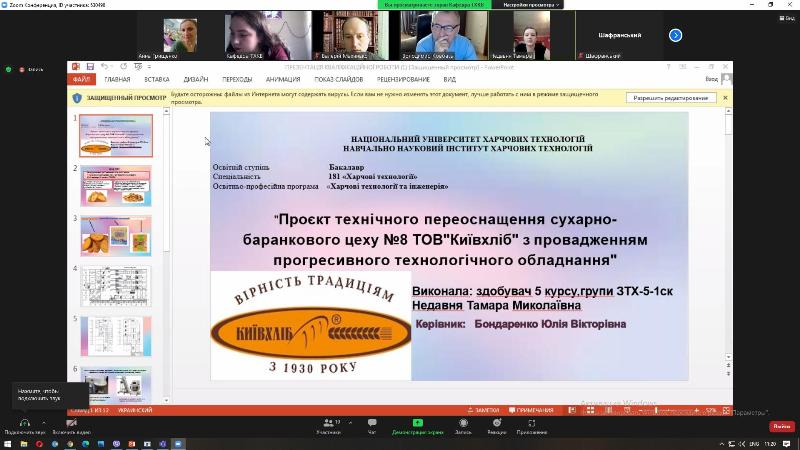
Task: Click the Undo arrow in quick access toolbar
Action: click(104, 67)
